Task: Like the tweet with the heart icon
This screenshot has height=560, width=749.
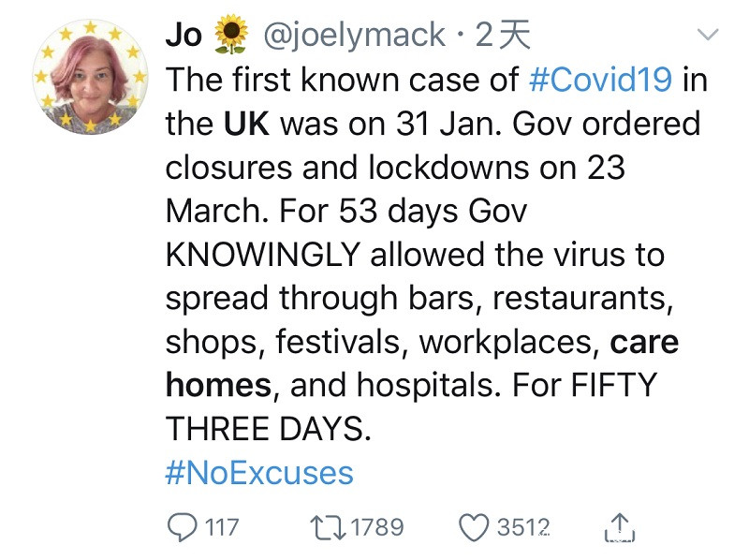Action: 474,526
